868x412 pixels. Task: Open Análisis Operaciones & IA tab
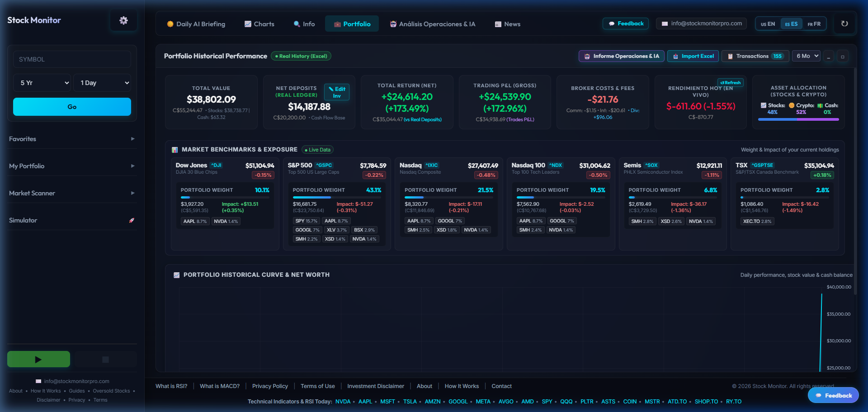[433, 24]
